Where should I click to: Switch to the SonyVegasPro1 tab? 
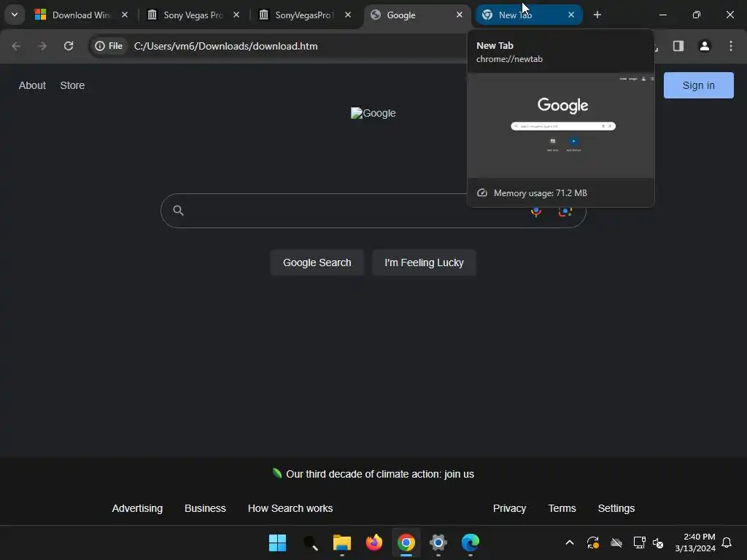304,15
